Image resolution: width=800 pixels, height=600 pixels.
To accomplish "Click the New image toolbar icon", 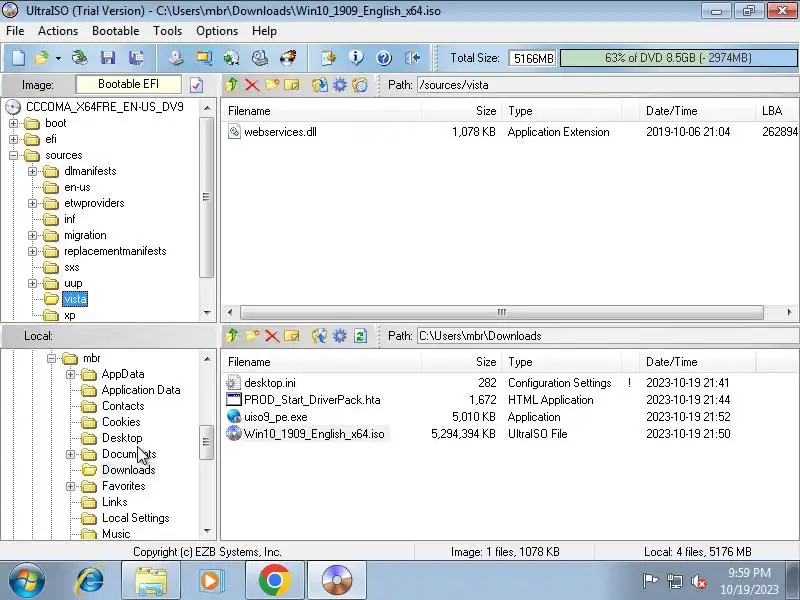I will click(18, 58).
